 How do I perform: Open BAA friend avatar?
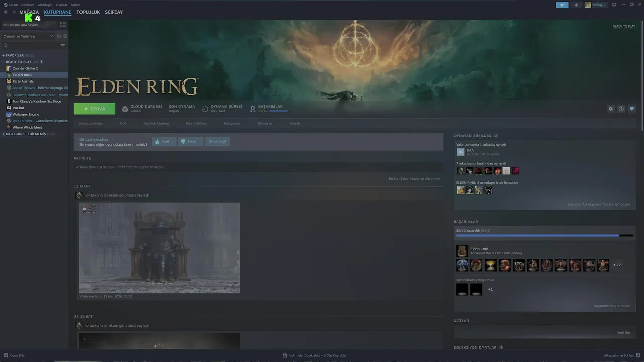(x=460, y=152)
